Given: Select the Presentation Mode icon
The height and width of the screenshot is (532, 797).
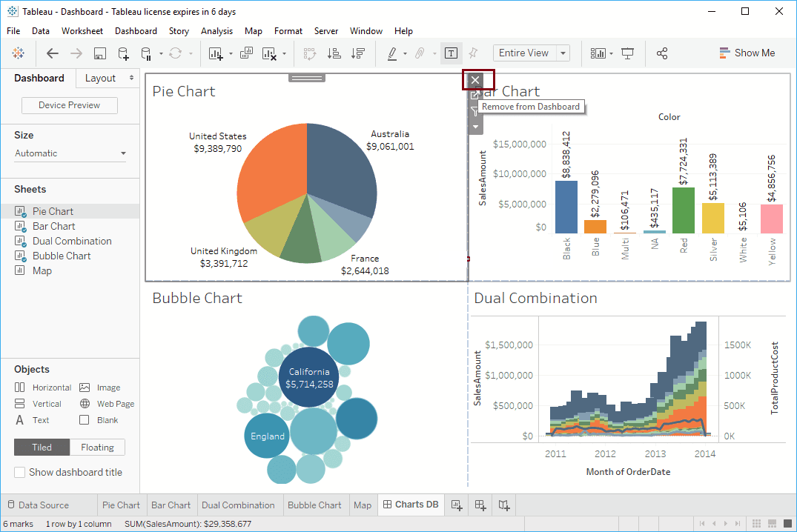Looking at the screenshot, I should pyautogui.click(x=626, y=53).
